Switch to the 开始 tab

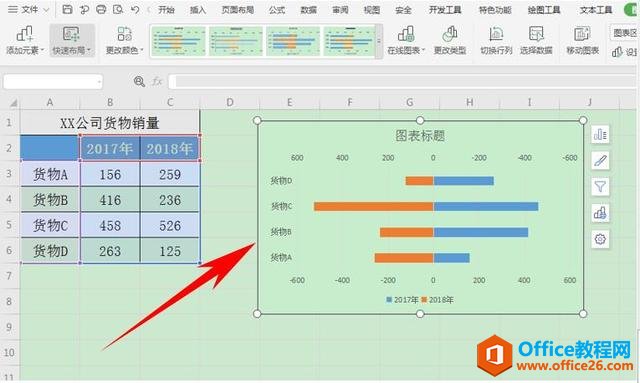pos(166,10)
